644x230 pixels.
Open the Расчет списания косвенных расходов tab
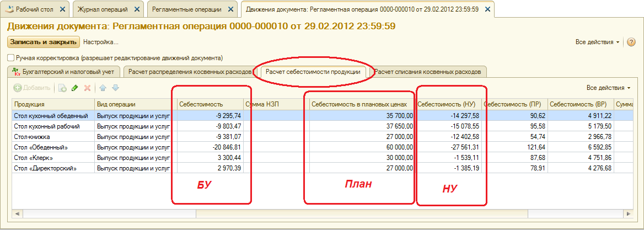(427, 72)
